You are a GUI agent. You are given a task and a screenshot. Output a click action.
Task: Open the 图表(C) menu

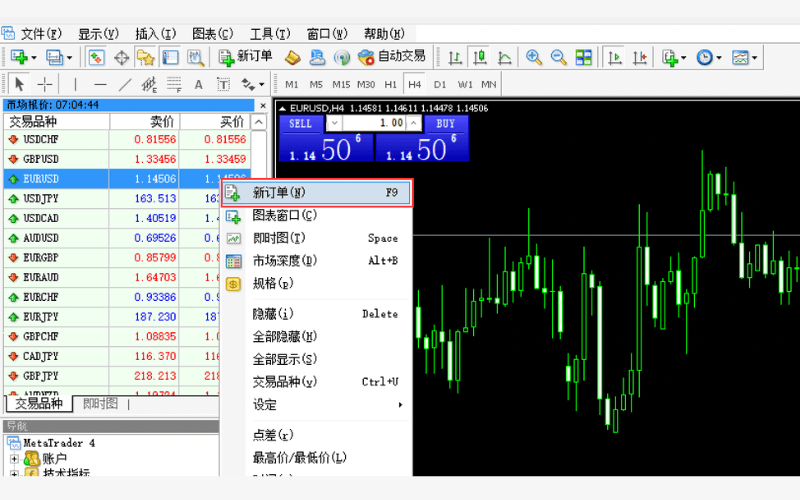[212, 34]
